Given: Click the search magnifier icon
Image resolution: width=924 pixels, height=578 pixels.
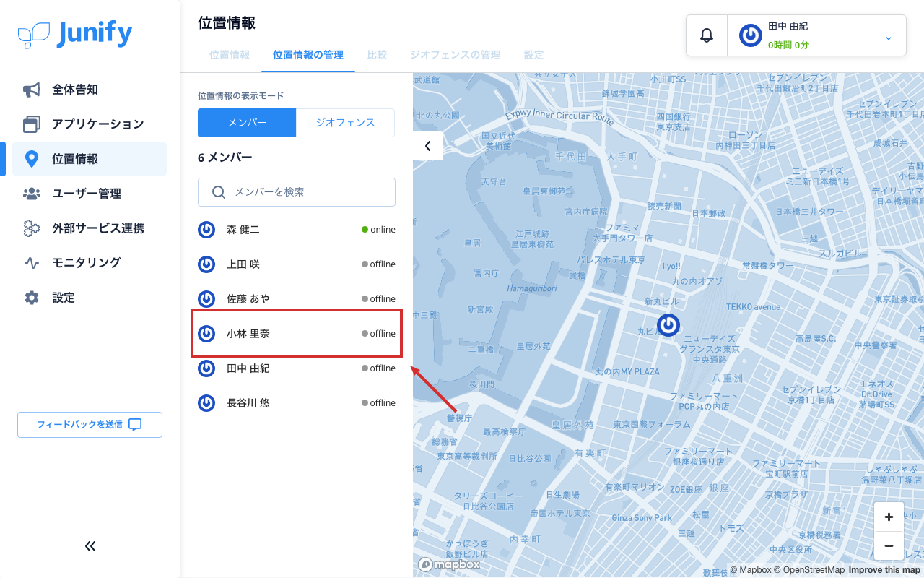Looking at the screenshot, I should tap(219, 192).
